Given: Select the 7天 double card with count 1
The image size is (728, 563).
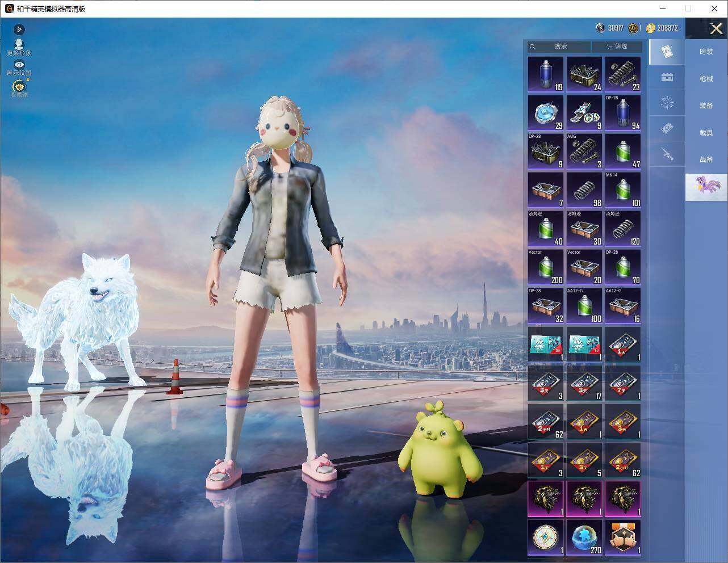Looking at the screenshot, I should [x=623, y=383].
